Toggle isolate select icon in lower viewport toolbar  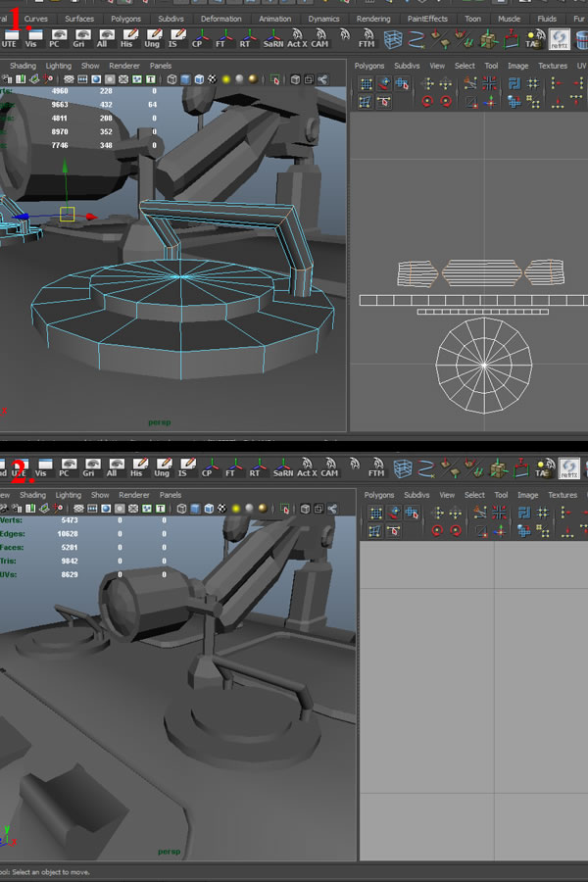[x=285, y=509]
